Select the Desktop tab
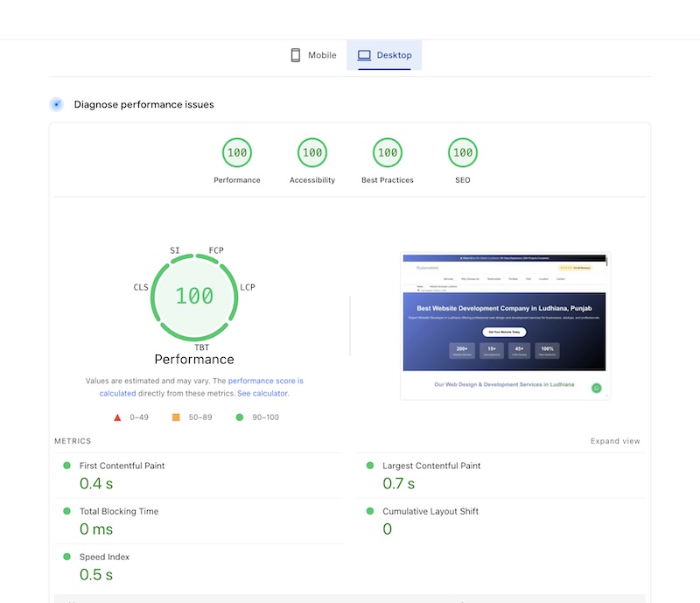Screen dimensions: 700x603 (x=384, y=55)
